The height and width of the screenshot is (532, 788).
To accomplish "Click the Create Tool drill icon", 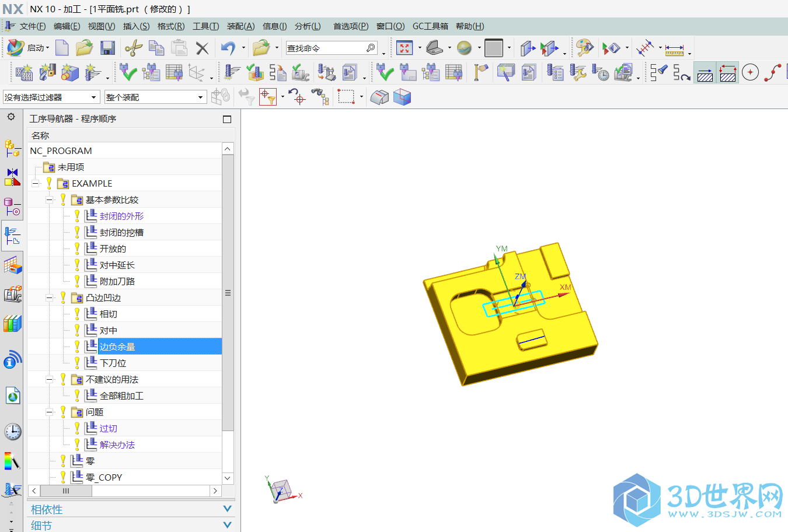I will [47, 72].
